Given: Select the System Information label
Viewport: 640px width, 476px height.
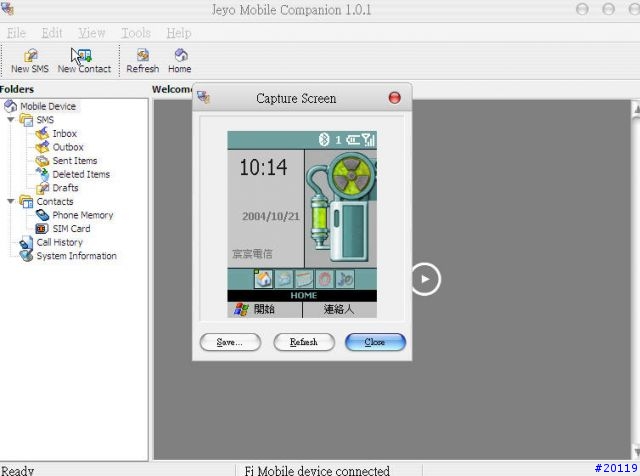Looking at the screenshot, I should pyautogui.click(x=77, y=256).
